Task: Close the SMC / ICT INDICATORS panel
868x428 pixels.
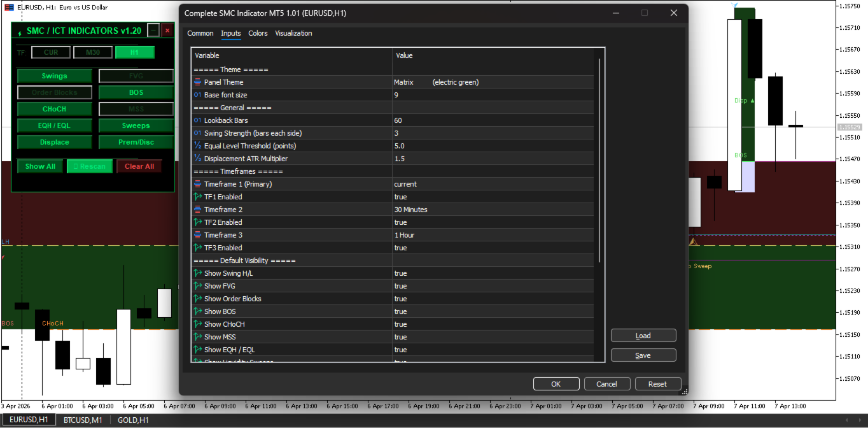Action: pos(167,30)
